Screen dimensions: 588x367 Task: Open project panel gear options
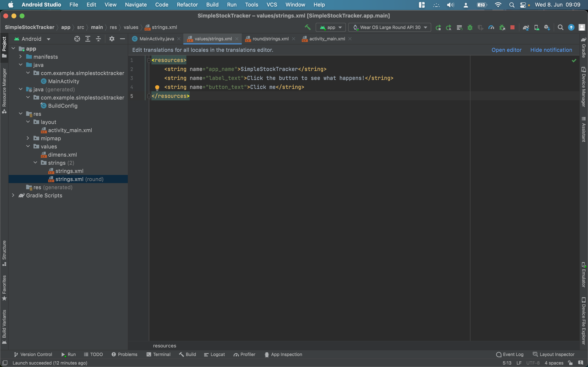(x=111, y=39)
